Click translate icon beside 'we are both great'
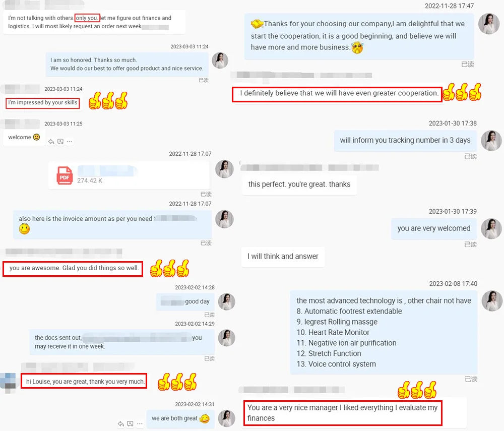504x431 pixels. pyautogui.click(x=130, y=423)
